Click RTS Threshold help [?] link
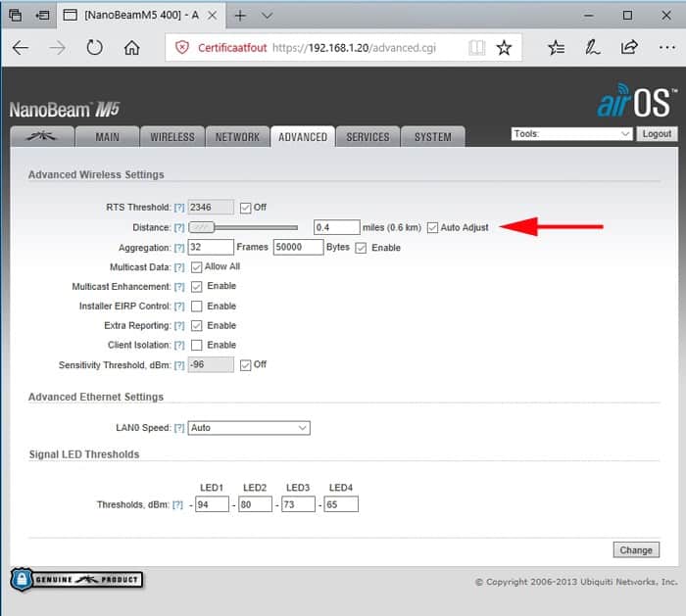 pos(179,208)
